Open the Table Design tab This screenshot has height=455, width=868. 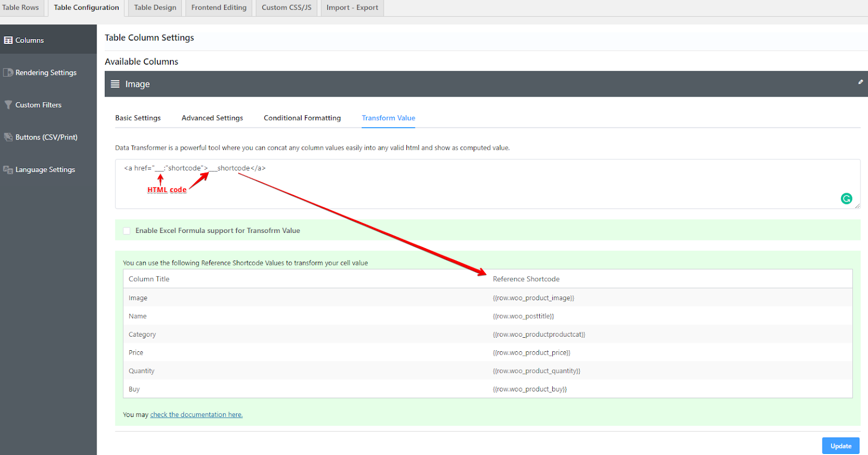point(155,8)
